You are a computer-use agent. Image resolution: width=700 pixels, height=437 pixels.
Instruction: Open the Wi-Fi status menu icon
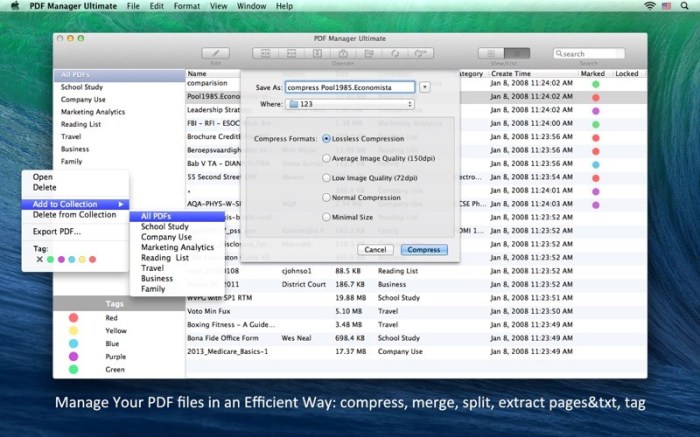pyautogui.click(x=650, y=6)
